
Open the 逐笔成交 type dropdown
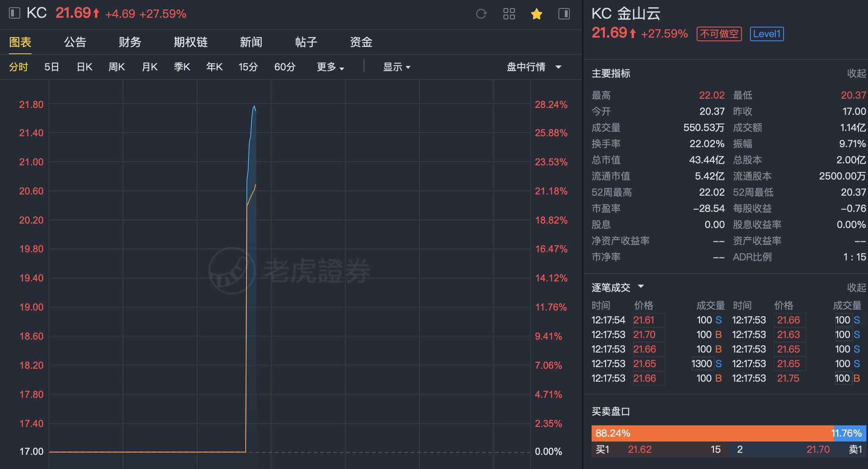point(640,287)
